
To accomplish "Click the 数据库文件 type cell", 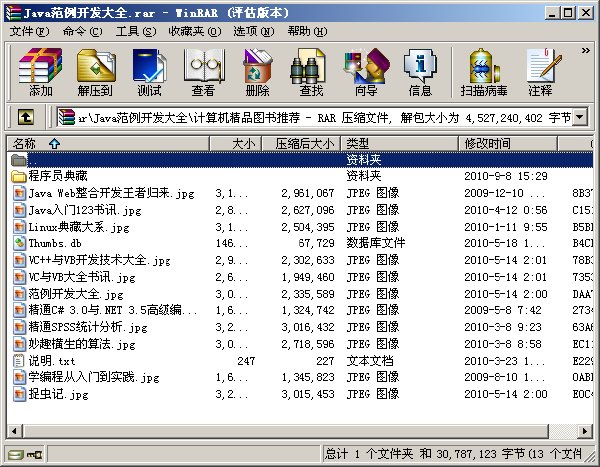I will coord(376,243).
